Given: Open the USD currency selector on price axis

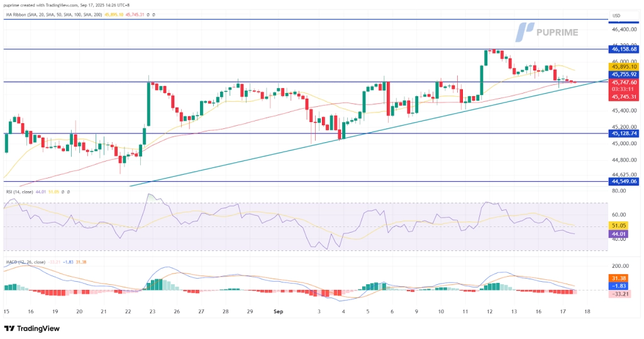Looking at the screenshot, I should click(617, 16).
